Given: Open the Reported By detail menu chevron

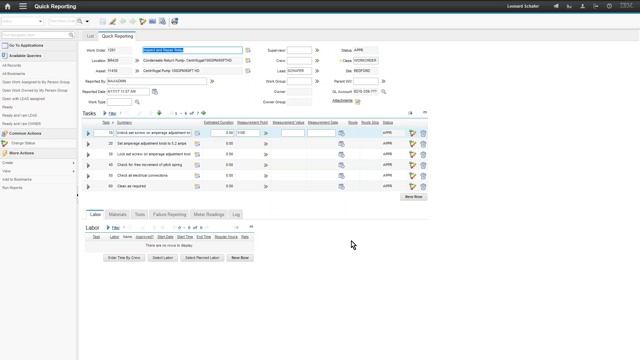Looking at the screenshot, I should click(212, 81).
